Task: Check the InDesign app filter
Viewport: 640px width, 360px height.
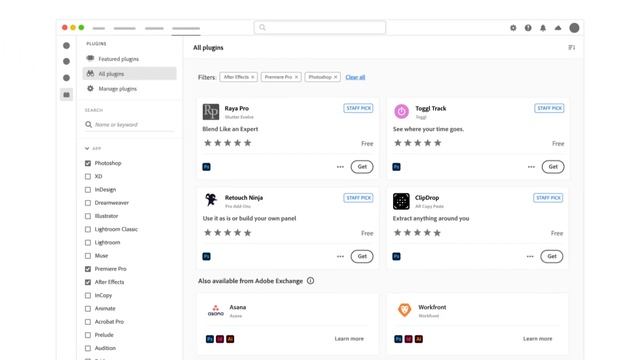Action: (88, 190)
